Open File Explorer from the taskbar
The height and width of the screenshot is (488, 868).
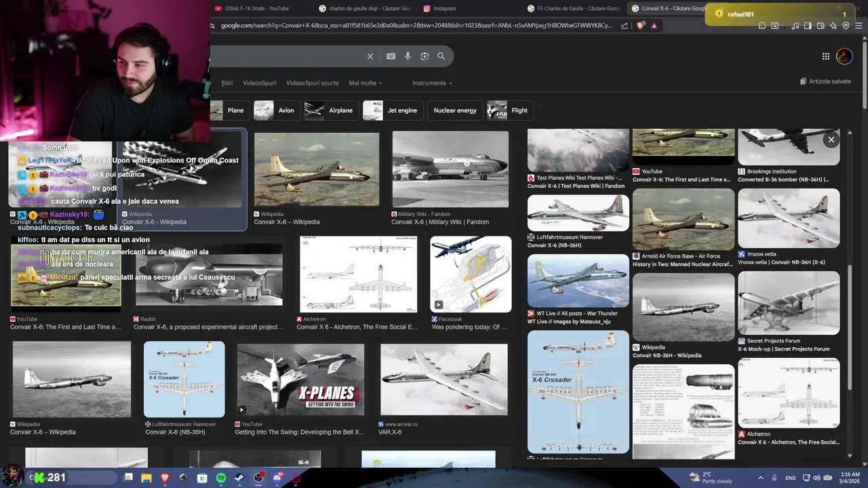point(146,478)
